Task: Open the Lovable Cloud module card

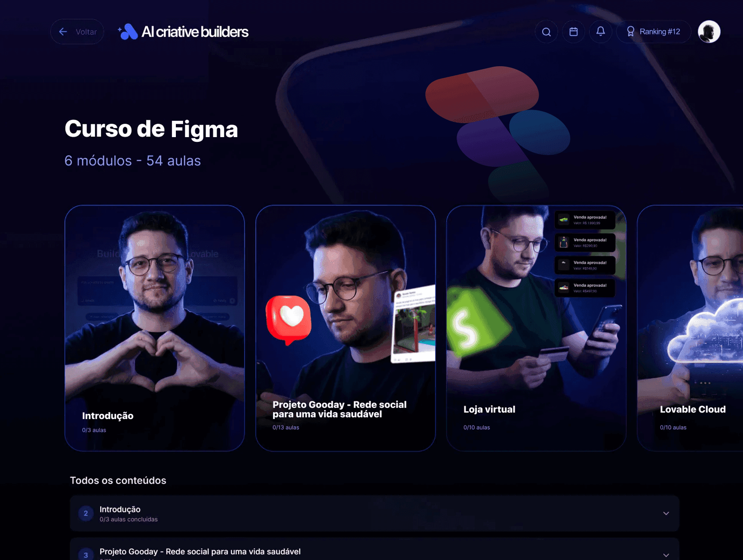Action: pyautogui.click(x=690, y=328)
